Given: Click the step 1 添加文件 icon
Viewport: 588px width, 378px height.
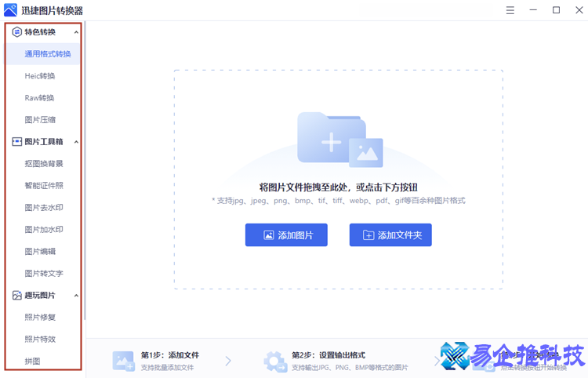Looking at the screenshot, I should (x=123, y=361).
